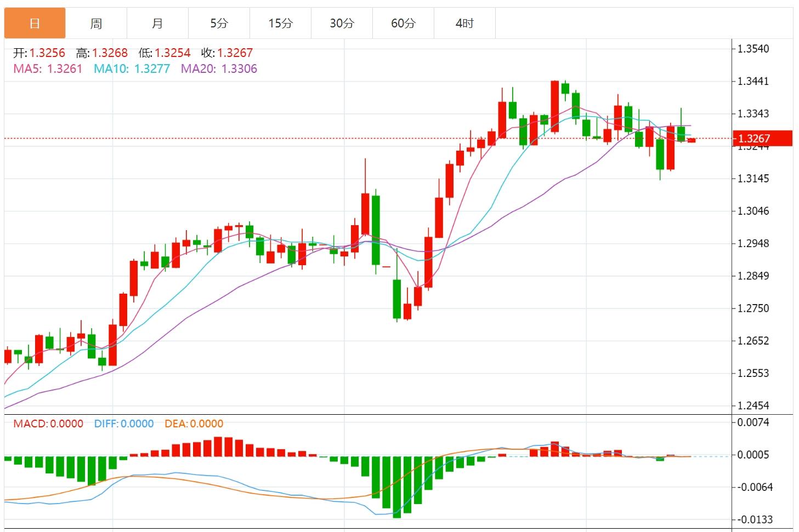Choose the 15分 interval tab

click(280, 23)
